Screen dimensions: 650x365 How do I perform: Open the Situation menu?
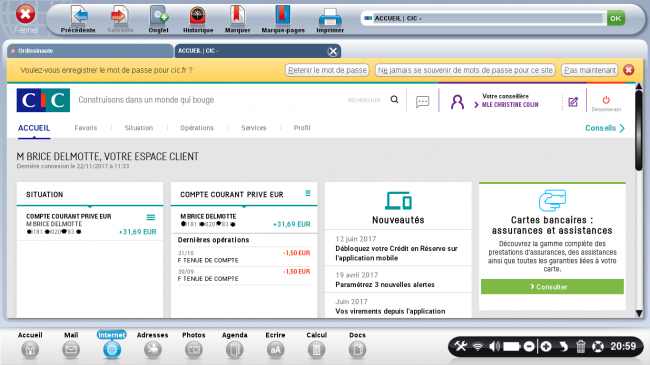138,128
